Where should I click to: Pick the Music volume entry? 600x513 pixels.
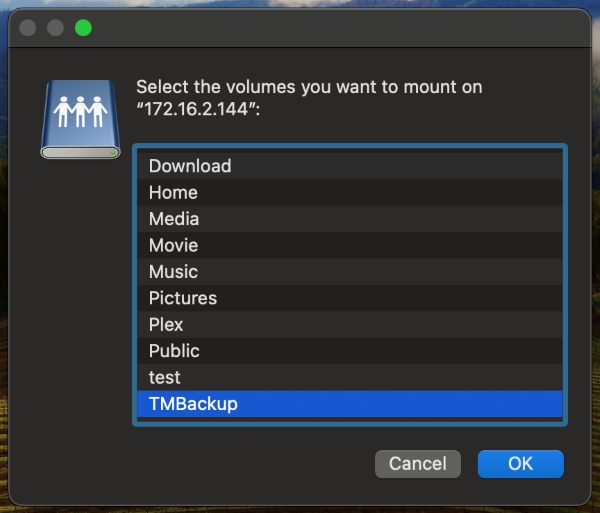[x=350, y=272]
